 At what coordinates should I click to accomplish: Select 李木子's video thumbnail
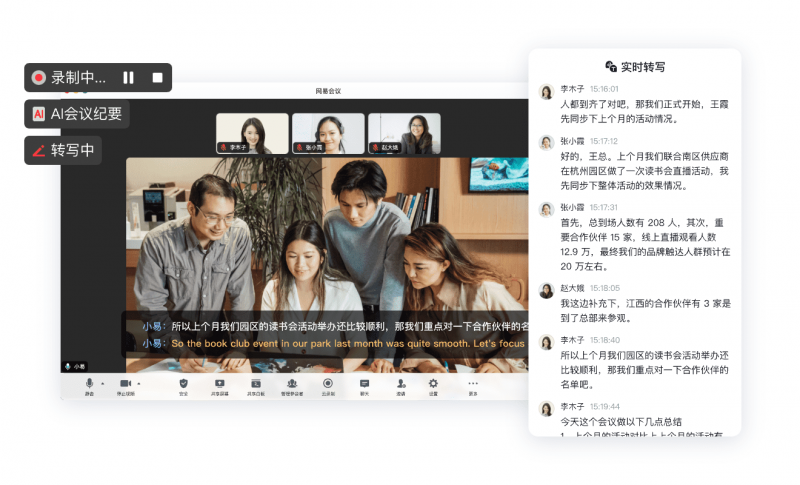pyautogui.click(x=252, y=133)
